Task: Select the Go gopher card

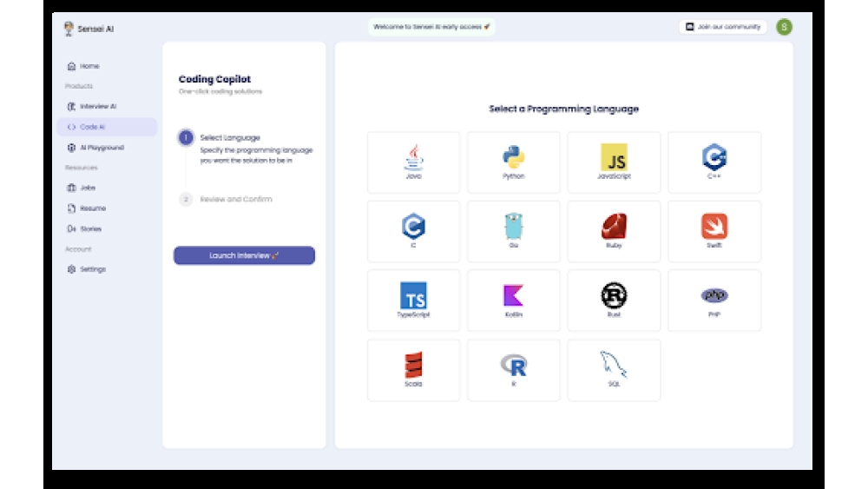Action: [x=514, y=232]
